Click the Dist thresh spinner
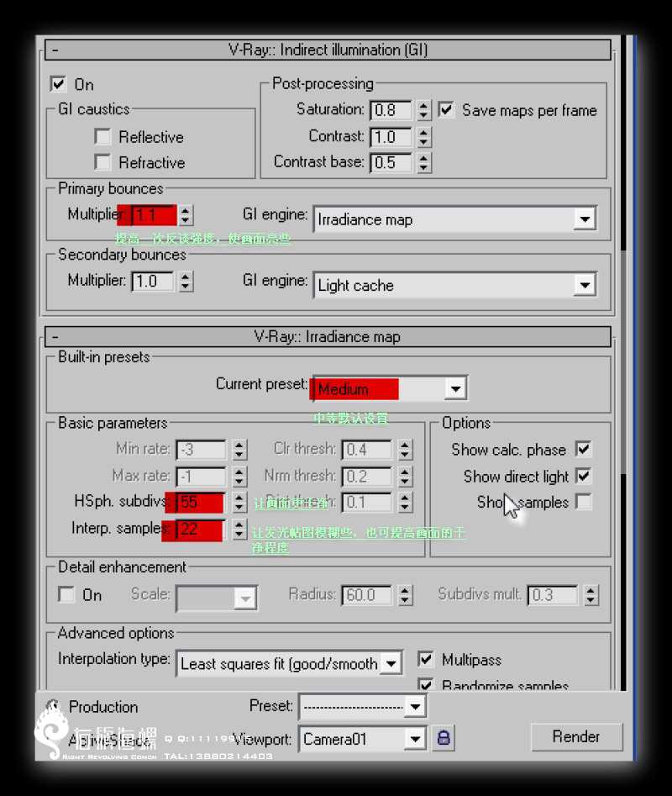The height and width of the screenshot is (796, 672). click(405, 502)
